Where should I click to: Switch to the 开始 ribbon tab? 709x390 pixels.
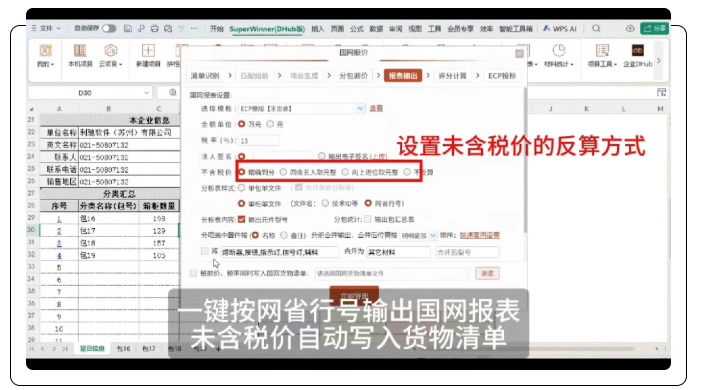217,29
